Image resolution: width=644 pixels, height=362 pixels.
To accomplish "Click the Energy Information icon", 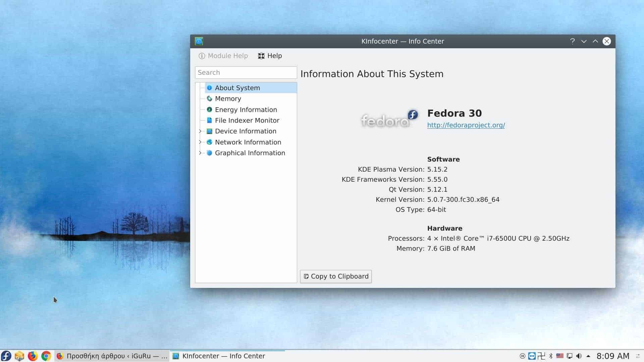I will click(209, 110).
